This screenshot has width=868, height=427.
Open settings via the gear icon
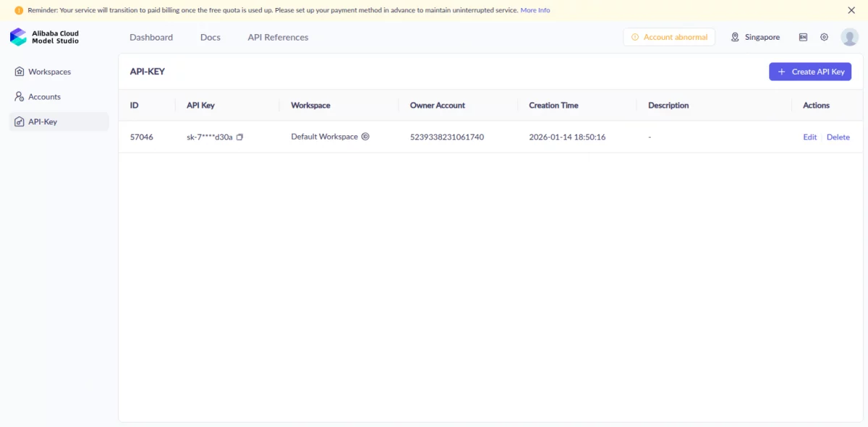point(824,37)
